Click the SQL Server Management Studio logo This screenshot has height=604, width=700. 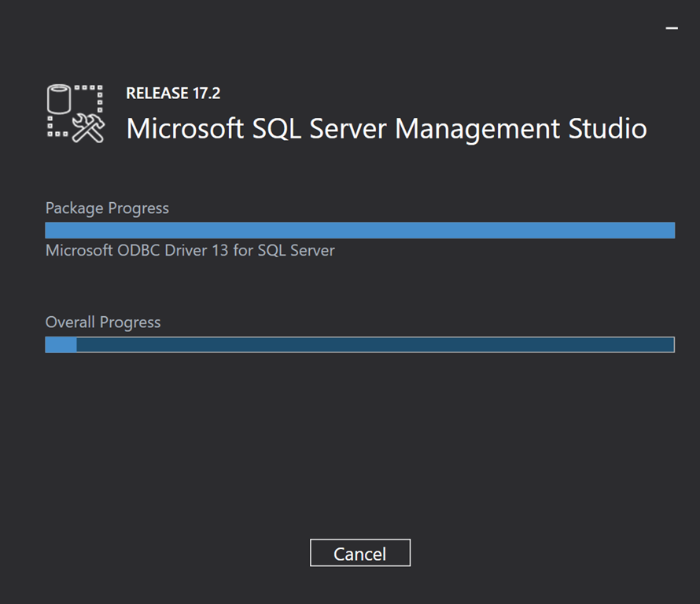pyautogui.click(x=75, y=113)
